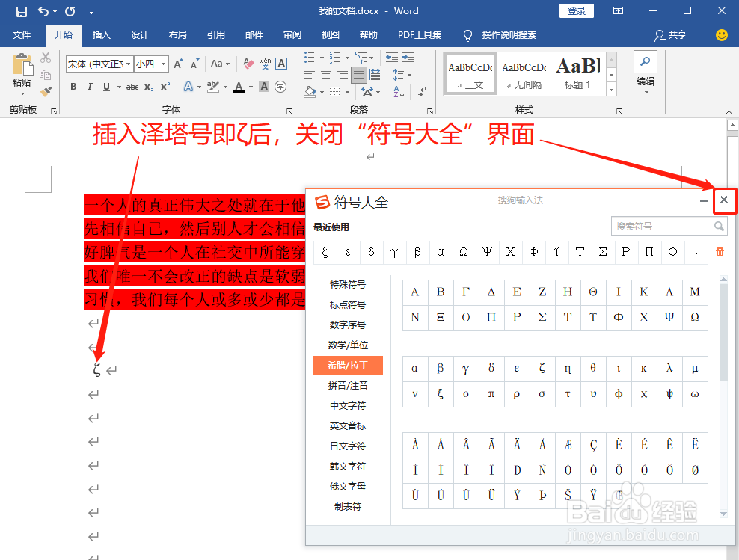
Task: Increase font size with A-up icon
Action: click(x=178, y=64)
